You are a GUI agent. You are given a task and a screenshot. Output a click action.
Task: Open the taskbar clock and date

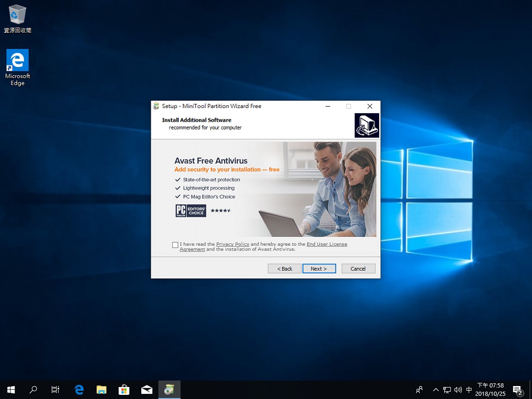coord(490,390)
